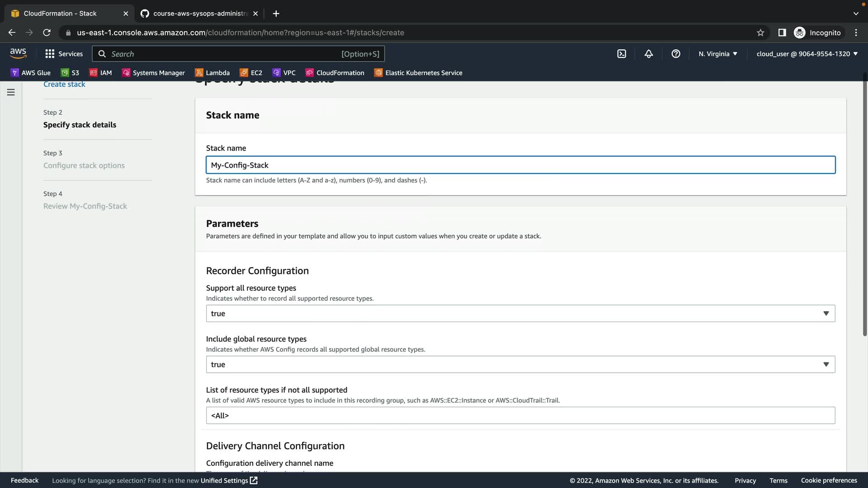Click the resource types list input field
The height and width of the screenshot is (488, 868).
point(520,416)
